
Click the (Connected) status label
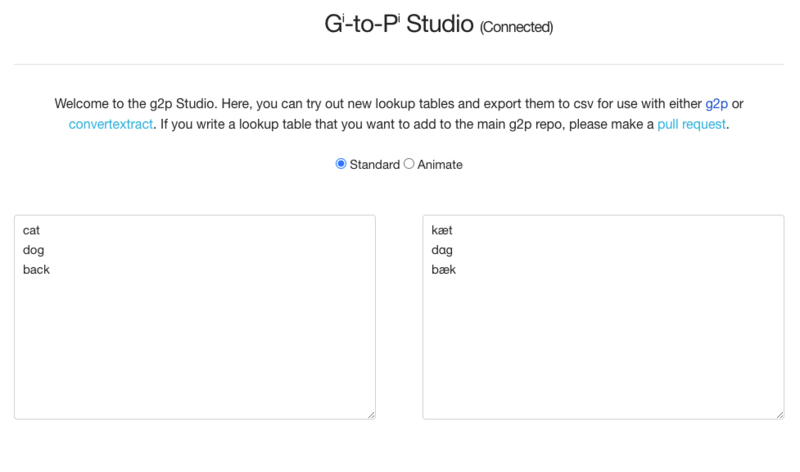click(516, 27)
